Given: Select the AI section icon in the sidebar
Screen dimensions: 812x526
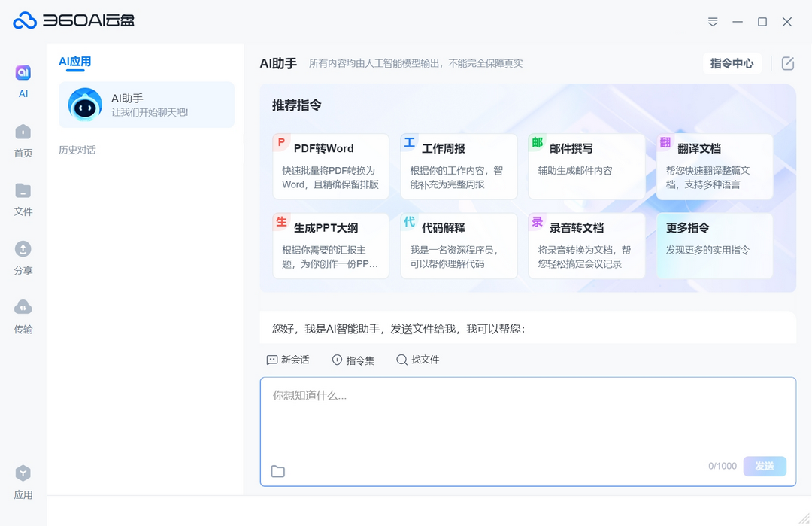Looking at the screenshot, I should coord(23,74).
